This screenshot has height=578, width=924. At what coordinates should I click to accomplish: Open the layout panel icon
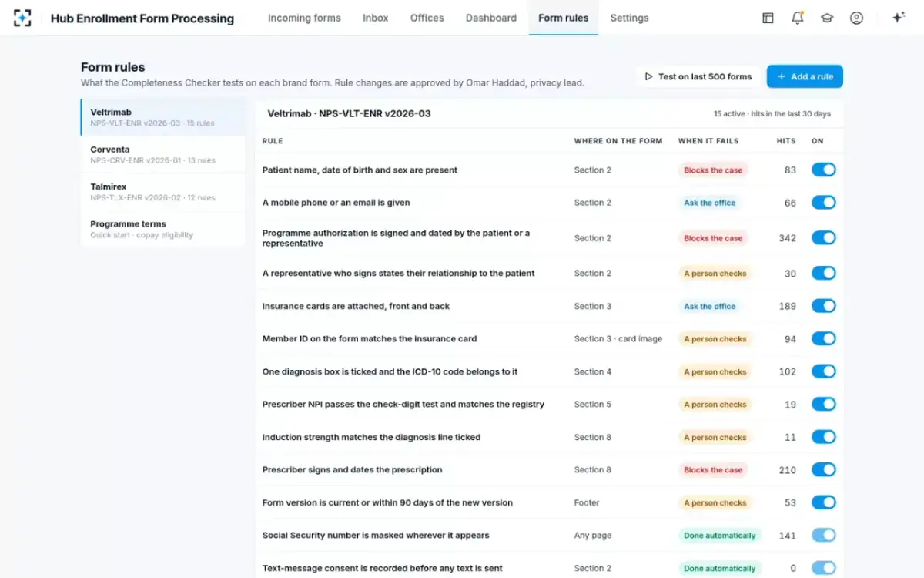tap(768, 18)
